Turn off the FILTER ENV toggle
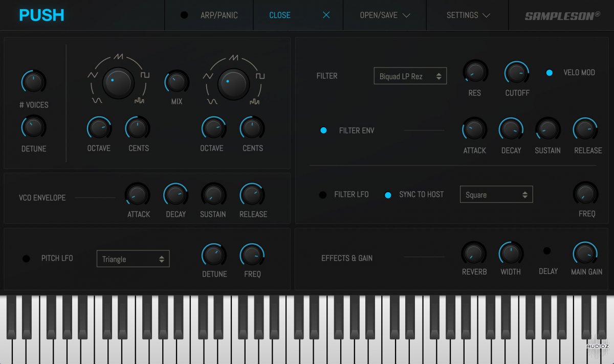The width and height of the screenshot is (614, 364). coord(323,130)
